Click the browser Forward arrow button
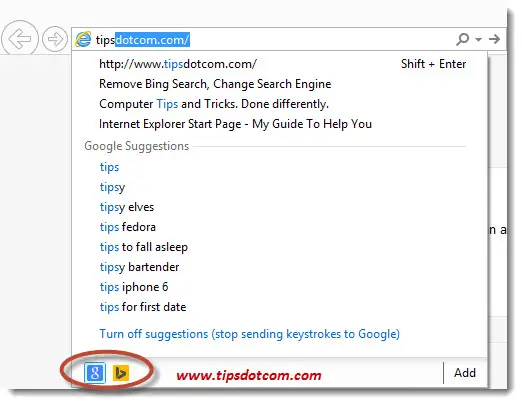 click(55, 39)
